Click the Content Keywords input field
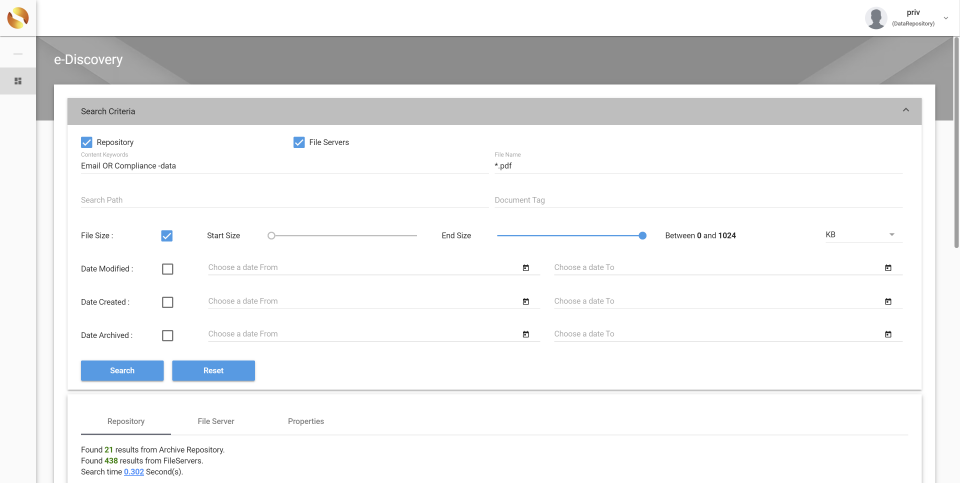Viewport: 960px width, 483px height. tap(284, 166)
